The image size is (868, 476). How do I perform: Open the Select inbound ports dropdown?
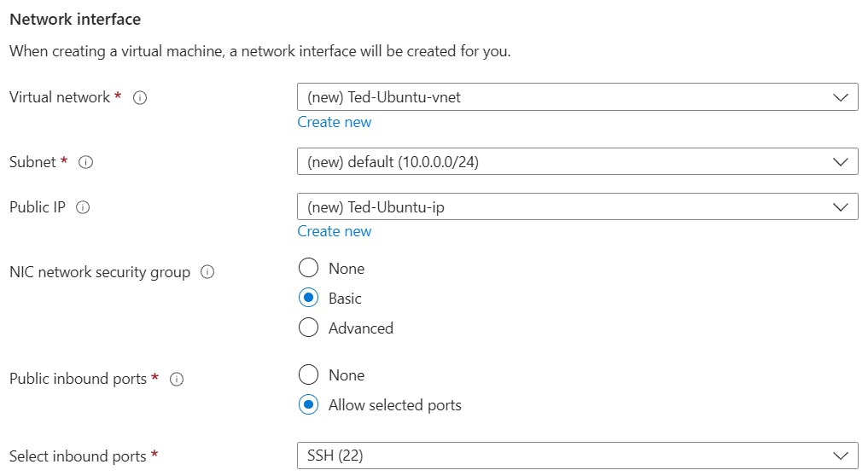563,456
